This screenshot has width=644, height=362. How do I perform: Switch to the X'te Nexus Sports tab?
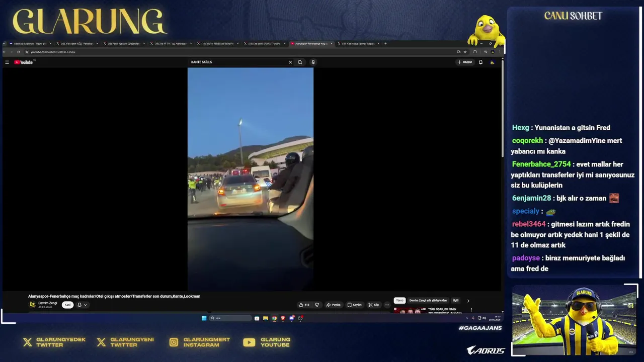pos(358,44)
